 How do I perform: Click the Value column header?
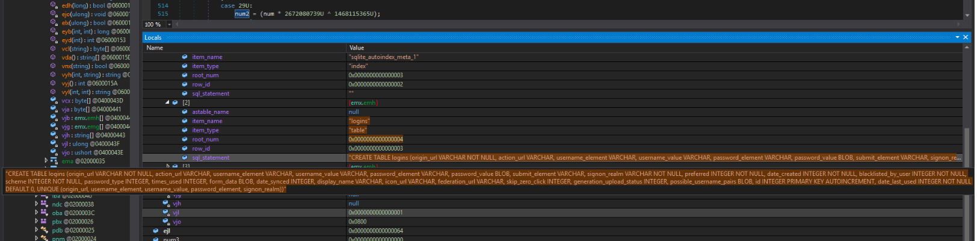pyautogui.click(x=356, y=48)
